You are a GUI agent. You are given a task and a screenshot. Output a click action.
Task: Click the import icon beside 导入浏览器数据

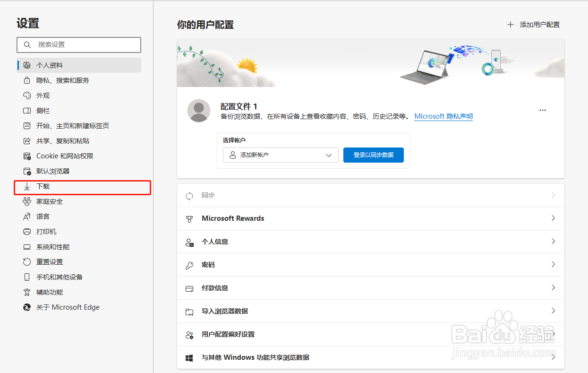pyautogui.click(x=189, y=312)
